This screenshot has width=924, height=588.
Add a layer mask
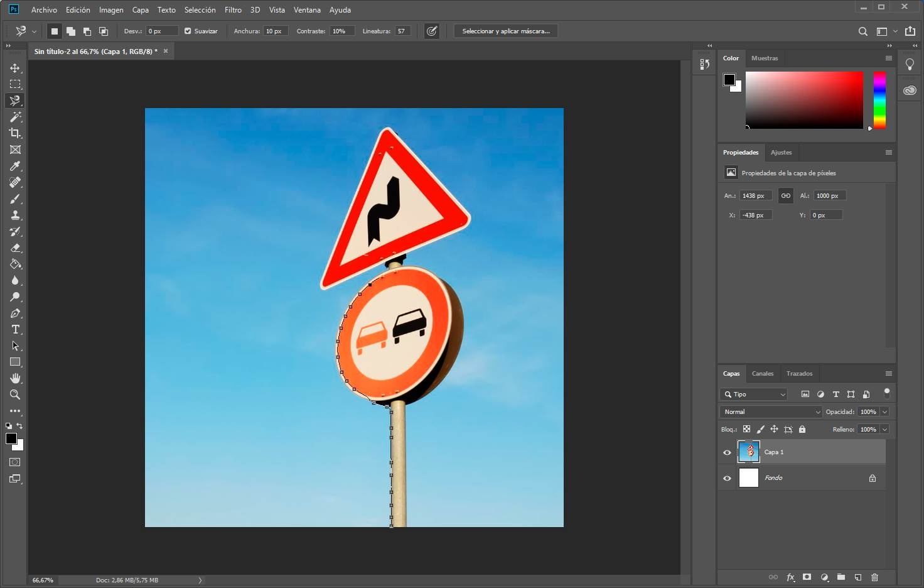(x=807, y=577)
